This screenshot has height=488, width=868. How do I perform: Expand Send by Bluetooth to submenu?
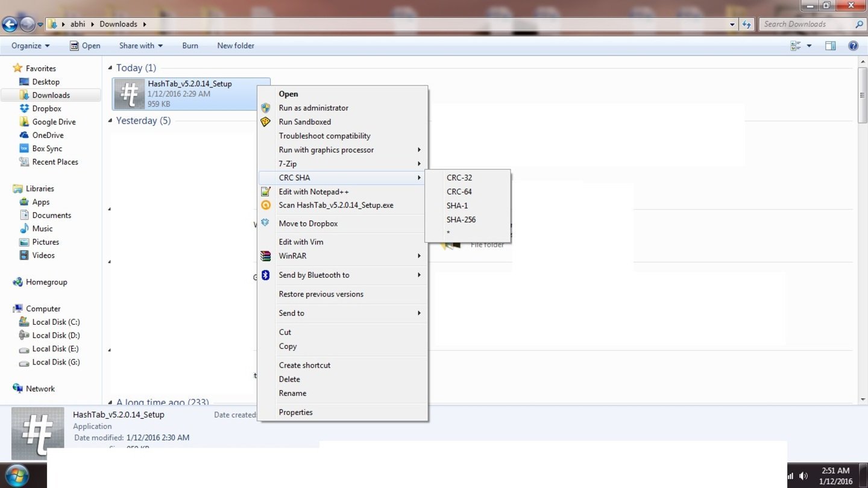(342, 275)
